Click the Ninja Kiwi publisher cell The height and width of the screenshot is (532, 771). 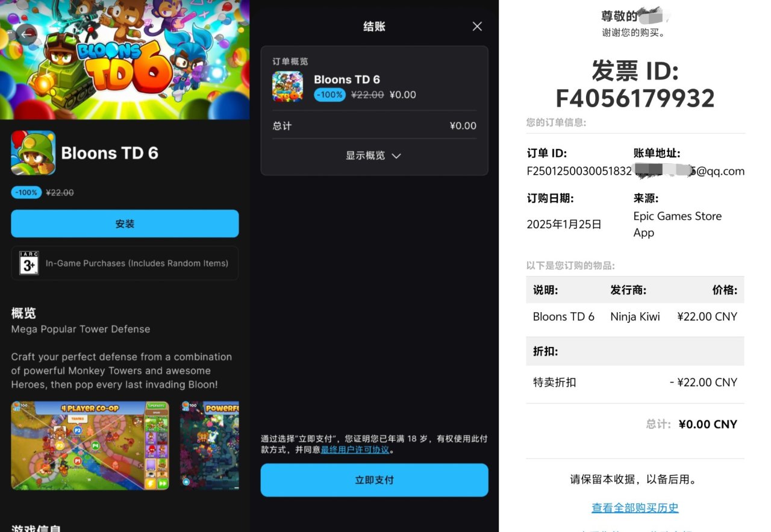[635, 317]
